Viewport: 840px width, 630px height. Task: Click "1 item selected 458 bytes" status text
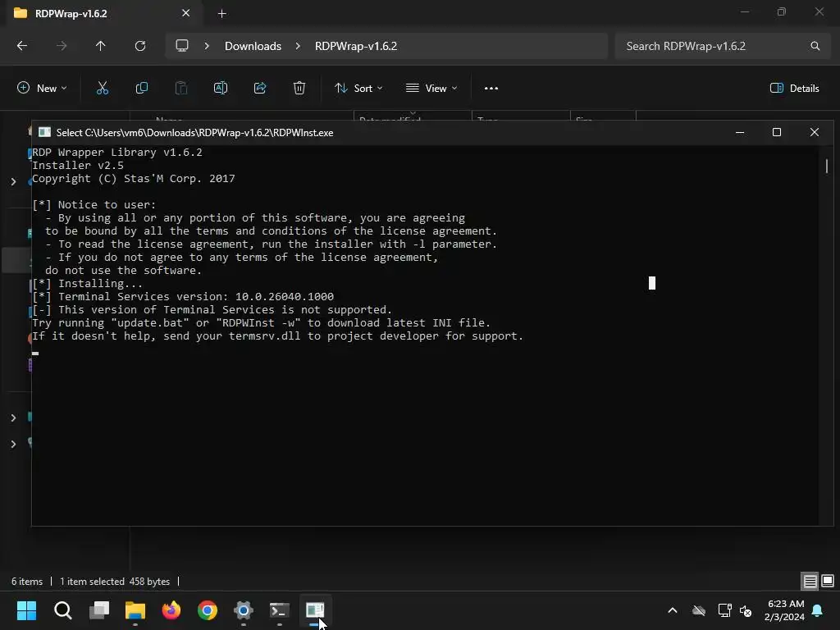(x=115, y=582)
